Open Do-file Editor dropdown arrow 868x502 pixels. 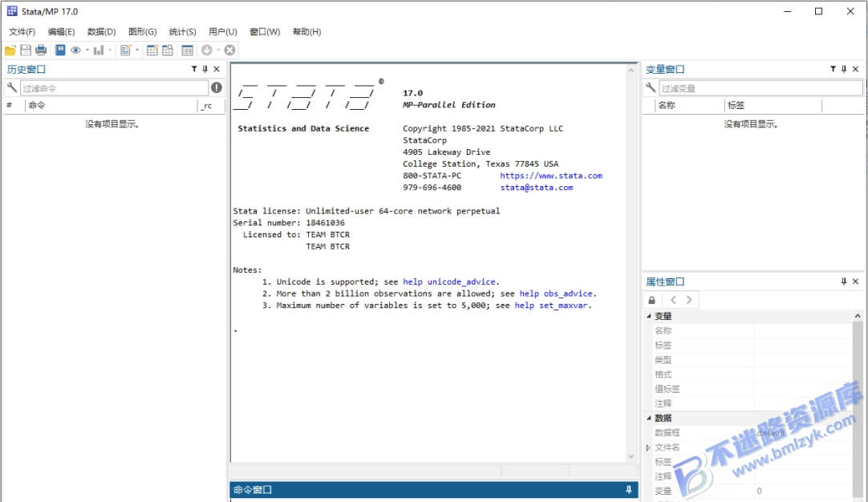tap(136, 51)
